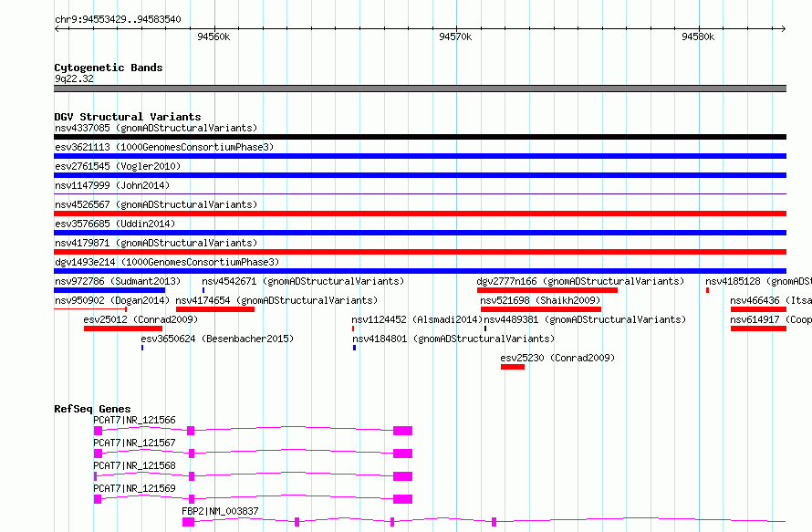Select nsv972786 (Sudmant2013) label
This screenshot has width=812, height=532.
(118, 281)
